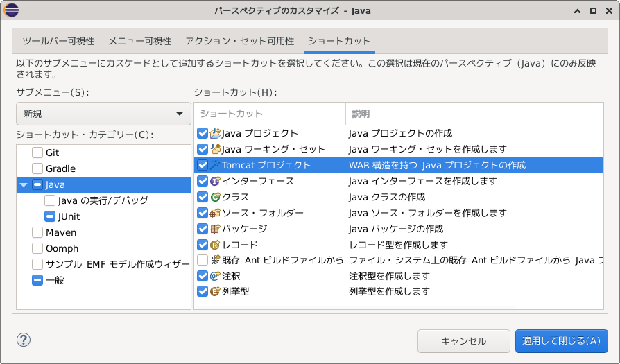Click the レコード icon

(215, 245)
